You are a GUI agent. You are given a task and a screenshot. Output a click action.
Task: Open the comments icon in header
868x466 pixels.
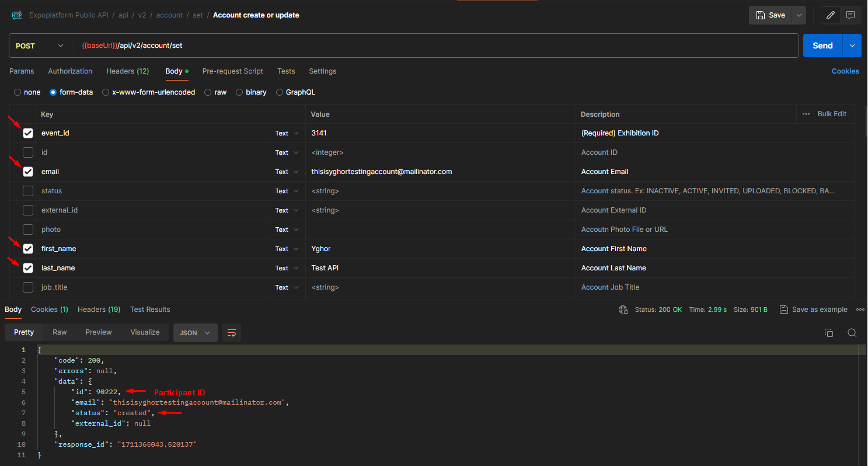[850, 15]
